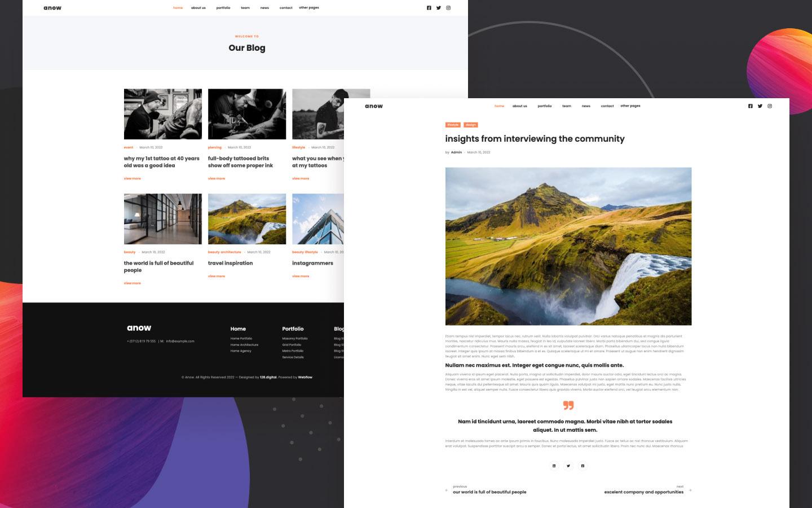Click 'Webflow' link in footer credits
Viewport: 812px width, 508px height.
tap(305, 377)
